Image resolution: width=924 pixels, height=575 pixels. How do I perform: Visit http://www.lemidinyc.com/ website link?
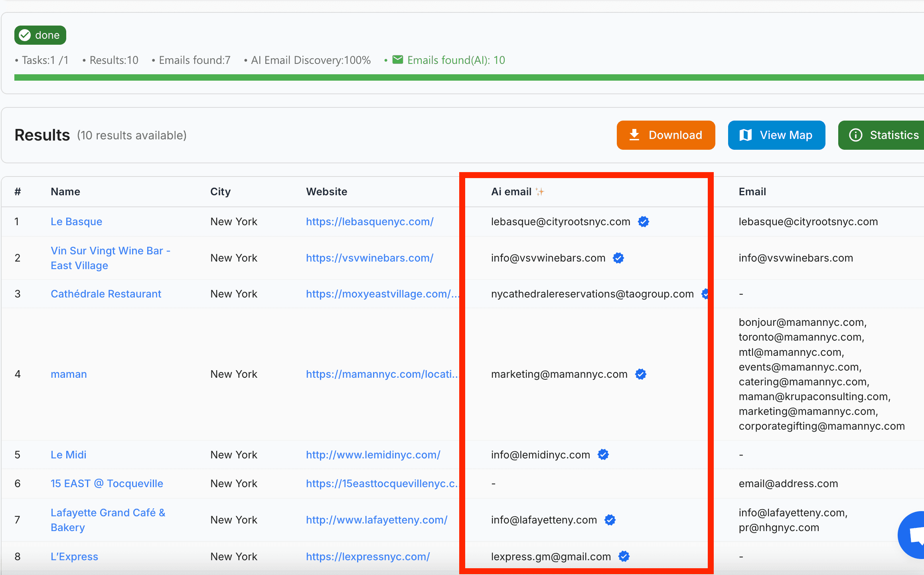pyautogui.click(x=373, y=455)
